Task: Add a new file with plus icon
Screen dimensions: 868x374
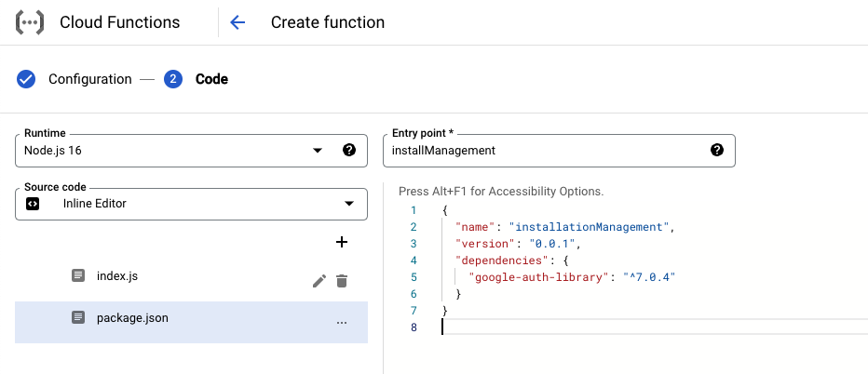Action: (x=342, y=242)
